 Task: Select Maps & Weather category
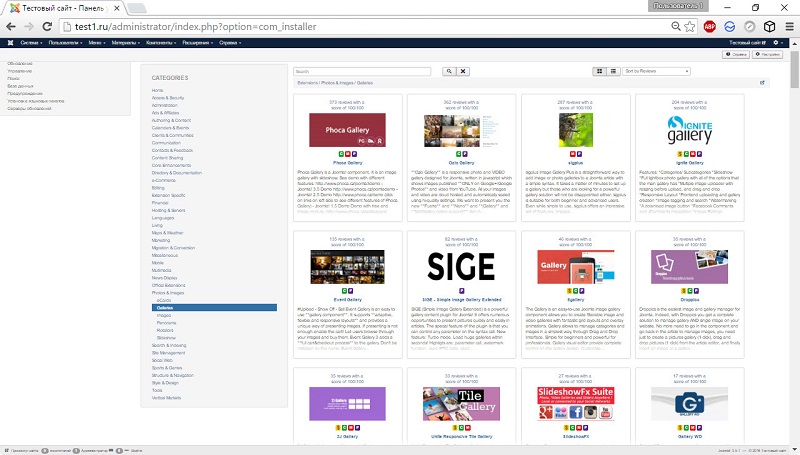click(167, 233)
